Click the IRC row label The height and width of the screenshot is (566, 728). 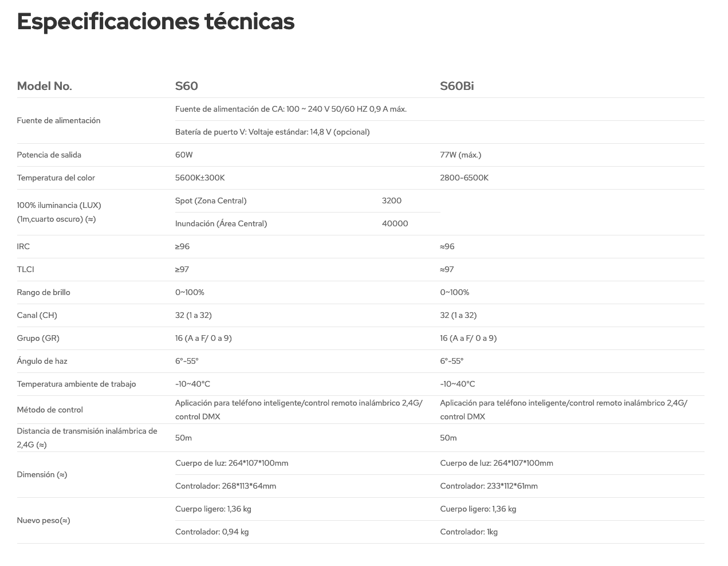click(x=23, y=246)
